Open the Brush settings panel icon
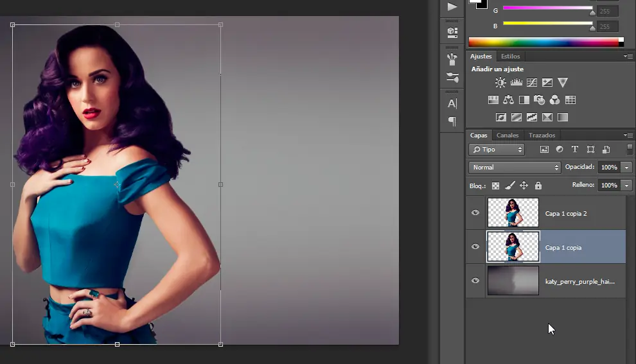The height and width of the screenshot is (364, 636). (452, 77)
